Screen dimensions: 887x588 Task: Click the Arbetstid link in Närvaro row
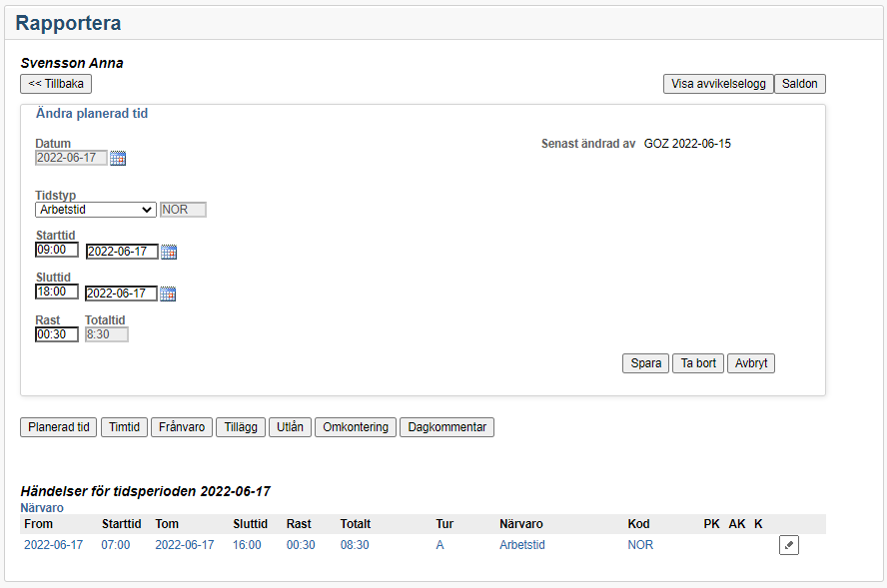point(522,545)
